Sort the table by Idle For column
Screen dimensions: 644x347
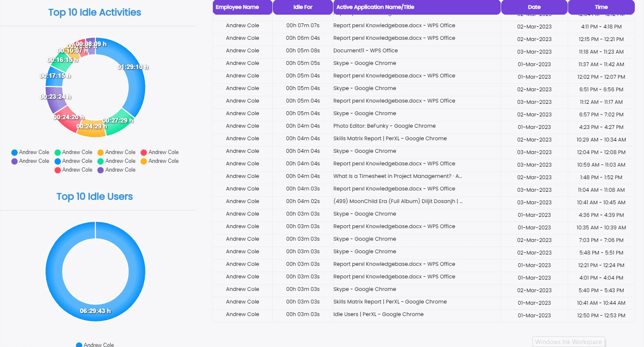[x=303, y=7]
